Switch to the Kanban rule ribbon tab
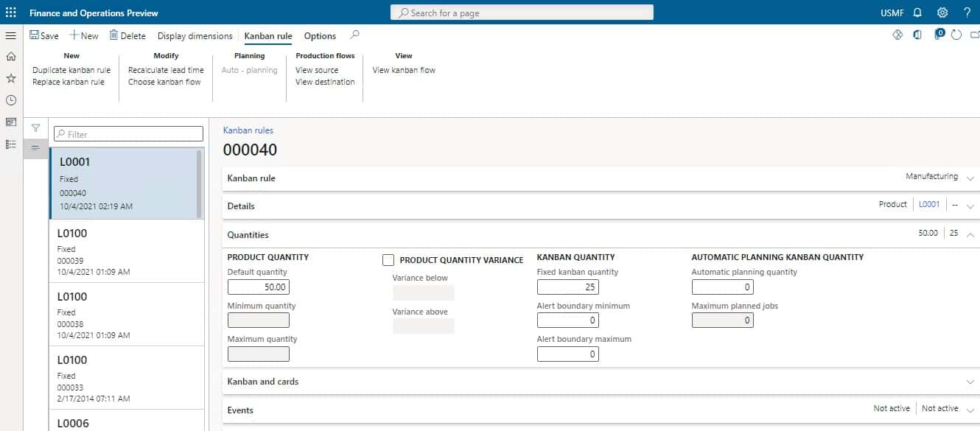Screen dimensions: 980x431 268,36
